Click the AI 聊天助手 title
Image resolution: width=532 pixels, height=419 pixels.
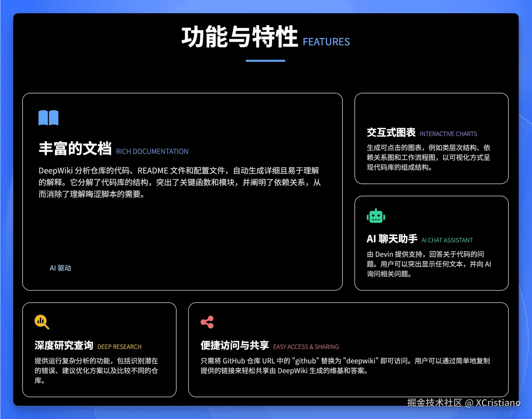tap(392, 239)
